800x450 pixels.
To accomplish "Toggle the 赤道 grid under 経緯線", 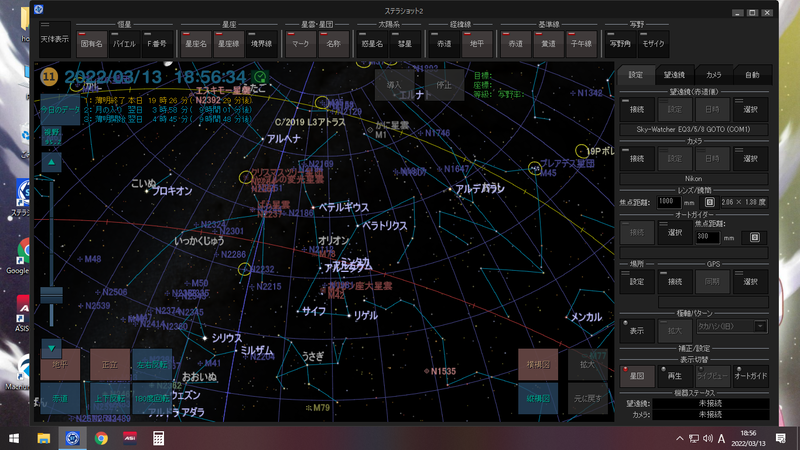I will (x=444, y=44).
